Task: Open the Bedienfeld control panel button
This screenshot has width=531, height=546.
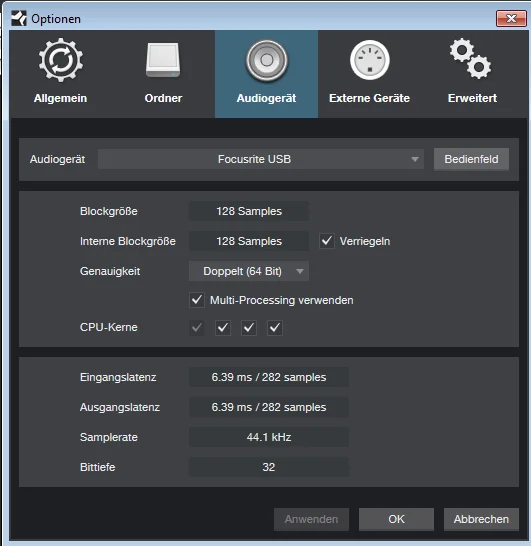Action: [x=471, y=159]
